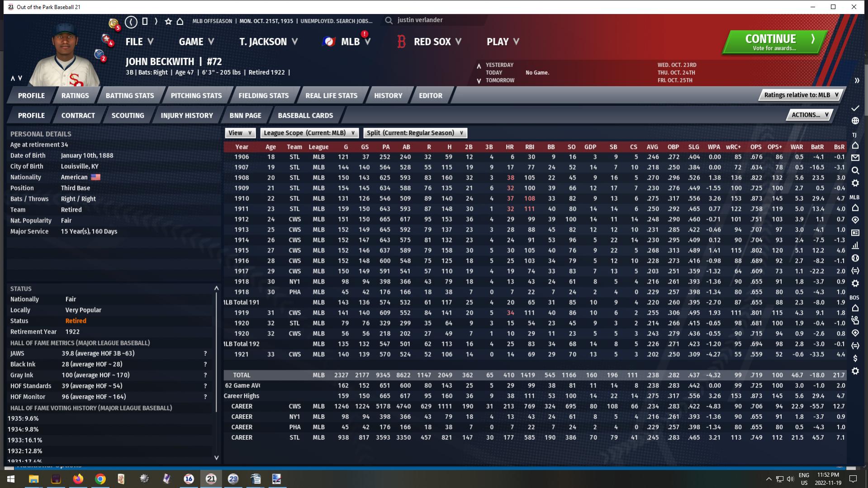
Task: Open the PLAY menu
Action: (x=503, y=42)
